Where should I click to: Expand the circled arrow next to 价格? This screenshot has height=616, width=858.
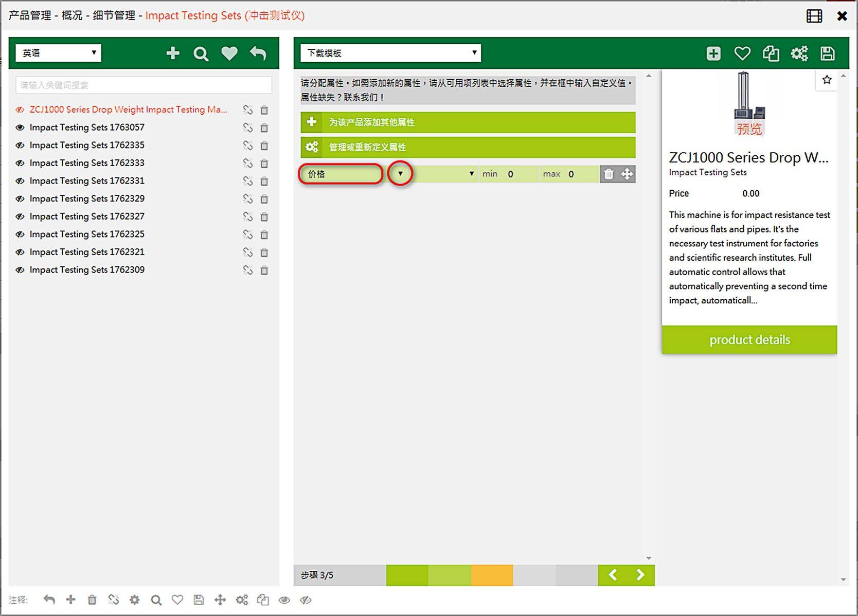coord(400,174)
